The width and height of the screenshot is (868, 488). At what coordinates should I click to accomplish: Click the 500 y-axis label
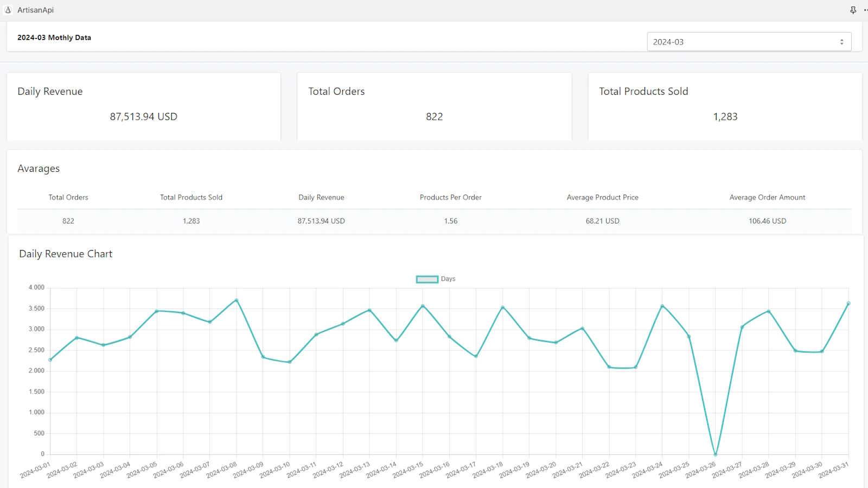click(39, 433)
